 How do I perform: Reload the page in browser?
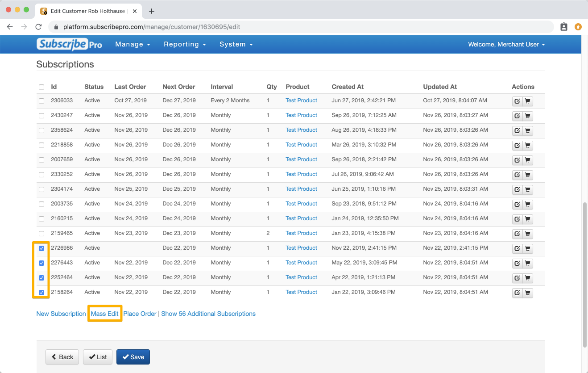38,27
